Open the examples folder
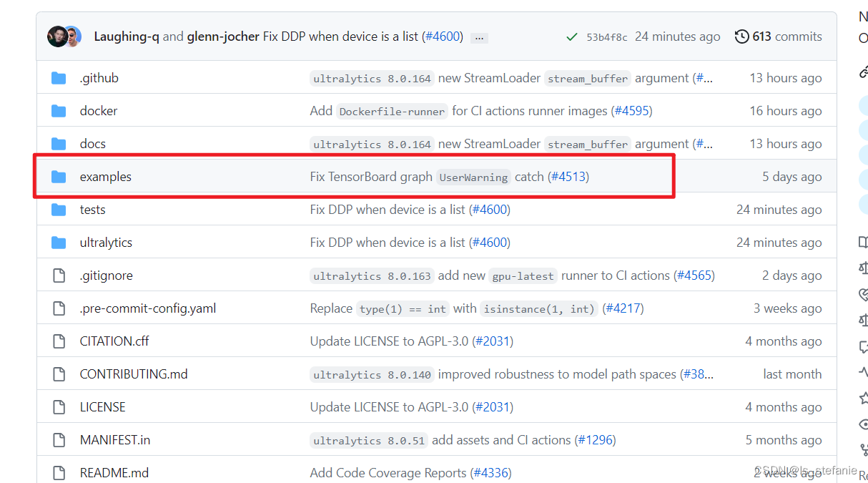The width and height of the screenshot is (868, 483). click(106, 177)
